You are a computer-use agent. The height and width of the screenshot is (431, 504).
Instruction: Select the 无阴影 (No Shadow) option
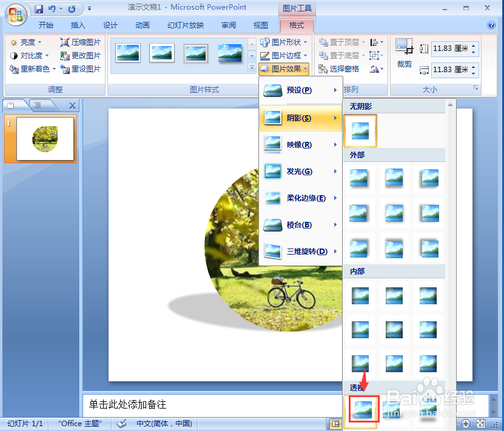(360, 131)
